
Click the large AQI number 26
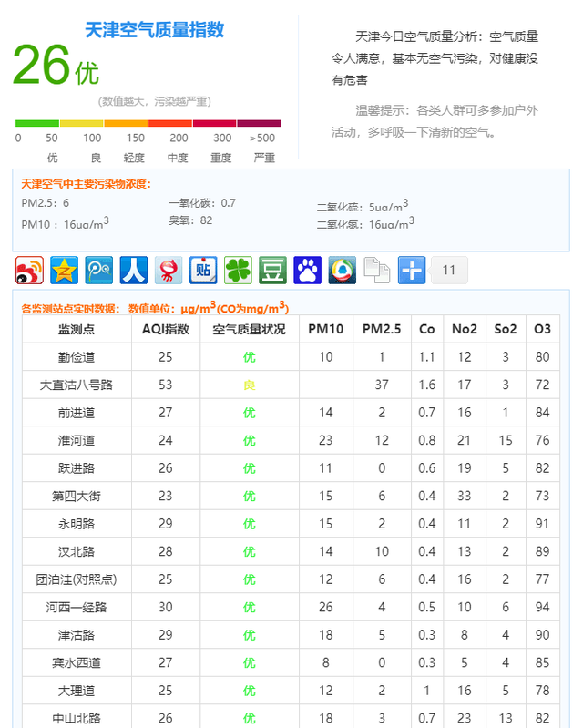point(42,65)
